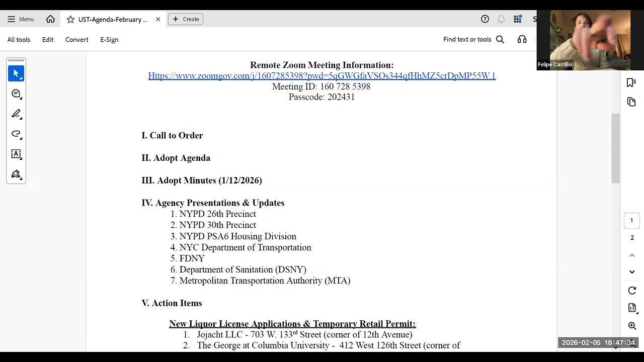Go to next page with down chevron

pos(632,272)
